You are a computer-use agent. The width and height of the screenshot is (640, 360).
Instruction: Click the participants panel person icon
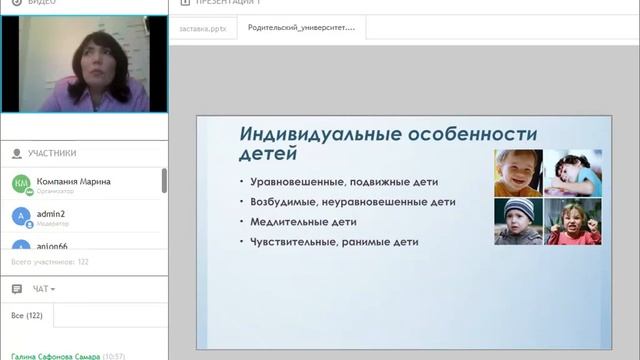click(x=17, y=153)
